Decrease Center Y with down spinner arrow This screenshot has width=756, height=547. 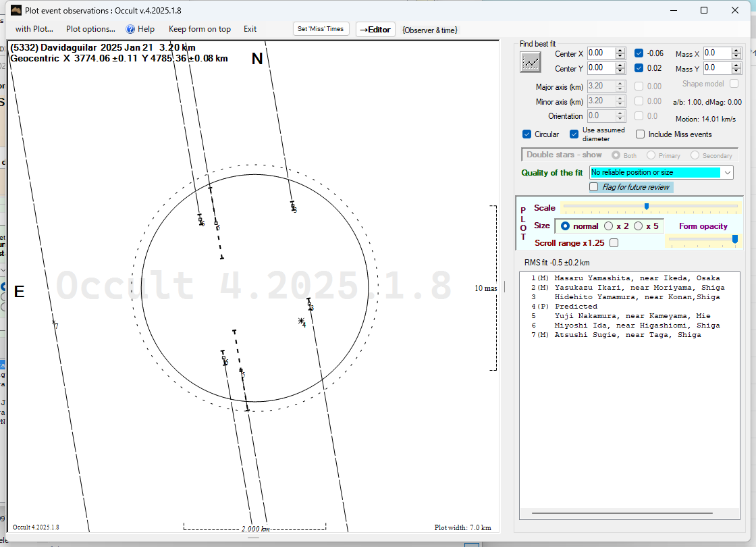(620, 71)
